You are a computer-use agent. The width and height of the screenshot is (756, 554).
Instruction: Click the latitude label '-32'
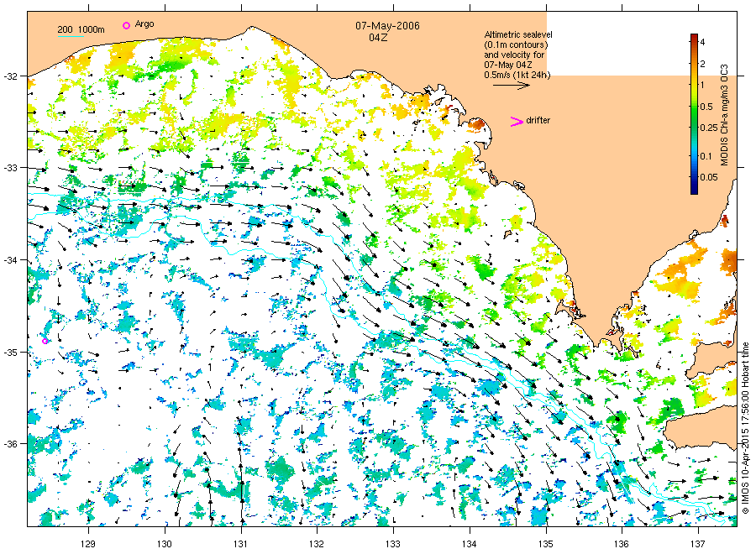point(10,76)
